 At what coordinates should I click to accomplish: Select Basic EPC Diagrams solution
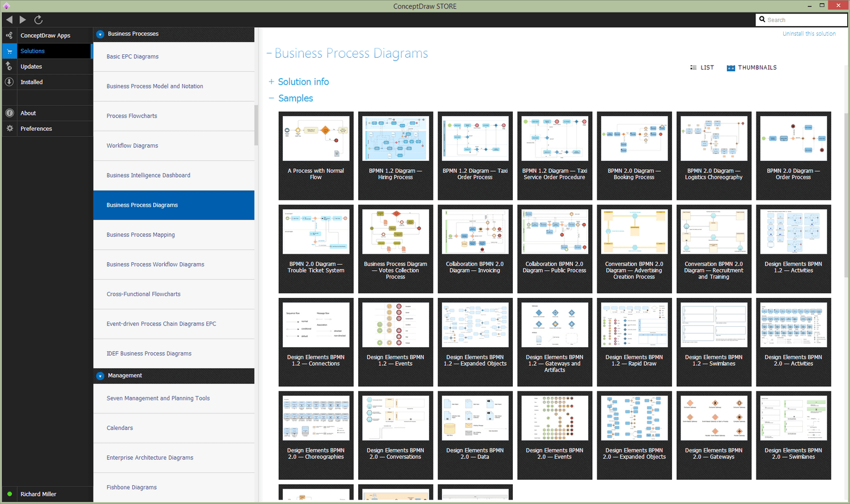(x=174, y=57)
